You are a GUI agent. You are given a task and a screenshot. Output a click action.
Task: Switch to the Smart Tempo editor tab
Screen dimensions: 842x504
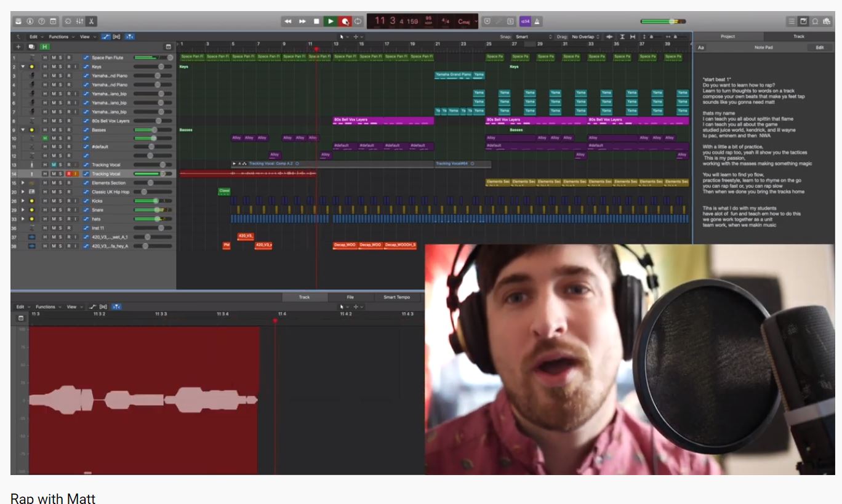point(396,297)
